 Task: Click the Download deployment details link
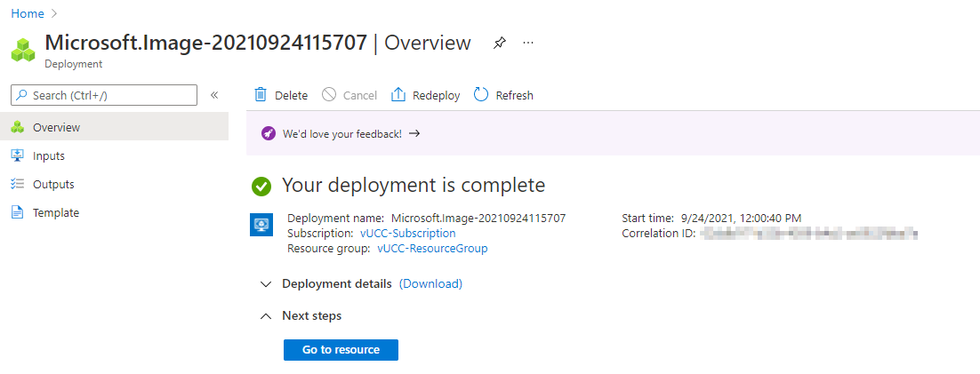430,283
